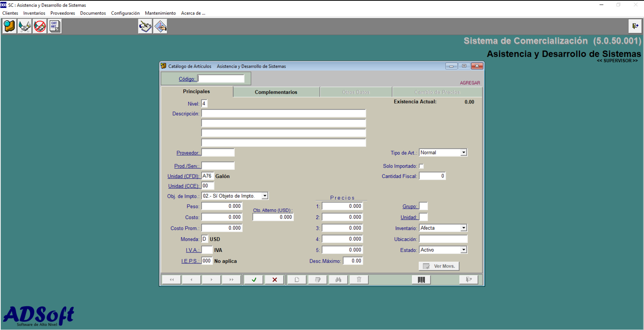Click into the Código input field
Image resolution: width=644 pixels, height=330 pixels.
pos(221,79)
